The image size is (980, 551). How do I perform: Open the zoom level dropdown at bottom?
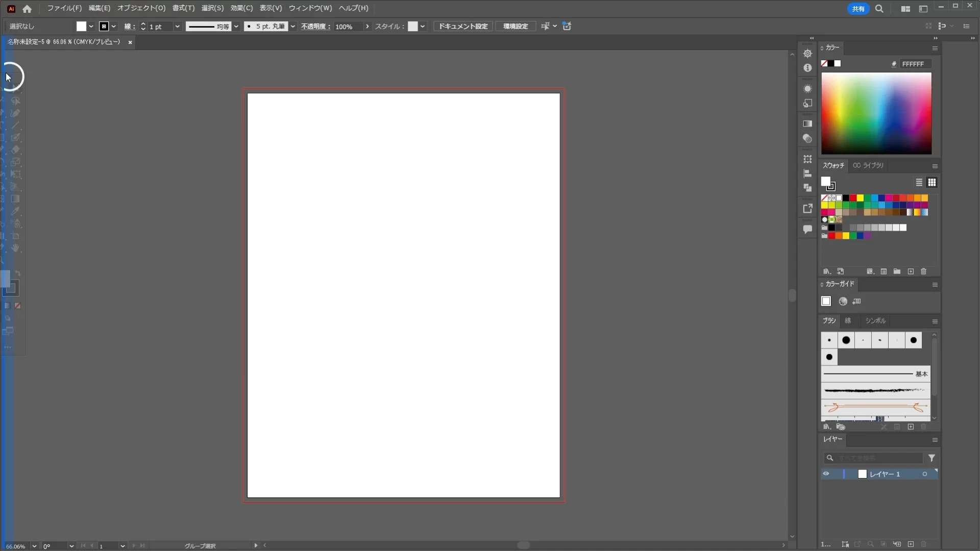tap(34, 546)
